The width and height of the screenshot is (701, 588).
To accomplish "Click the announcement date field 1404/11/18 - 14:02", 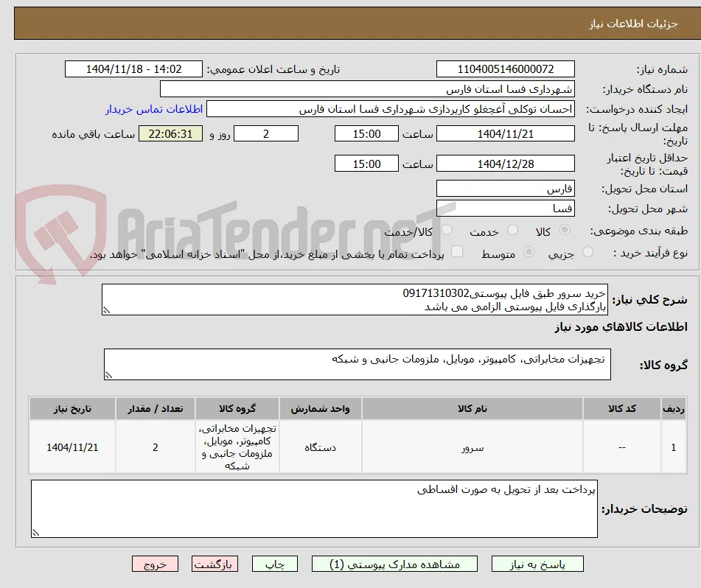I will click(x=133, y=69).
